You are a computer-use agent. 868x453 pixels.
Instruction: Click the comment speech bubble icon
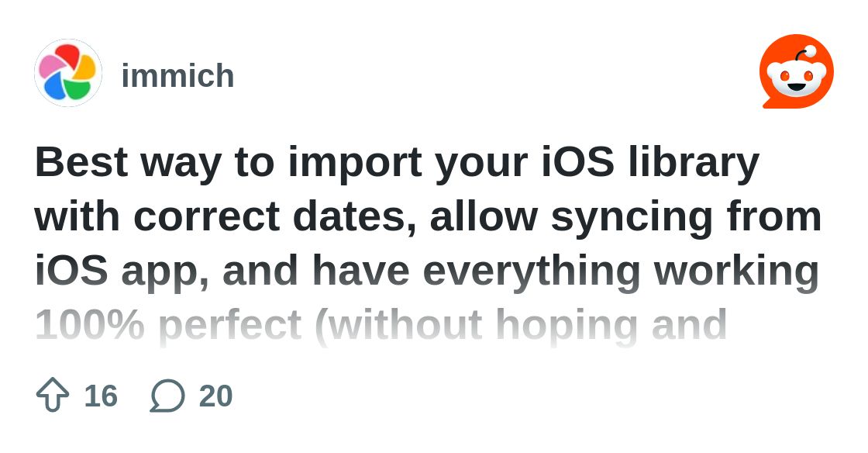[x=167, y=396]
